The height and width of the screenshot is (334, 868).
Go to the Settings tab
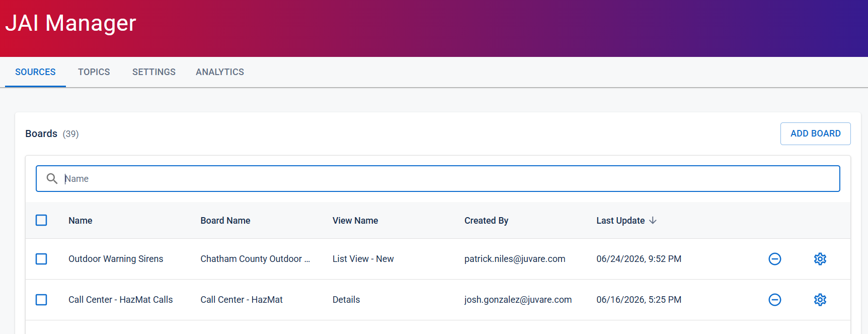[154, 72]
